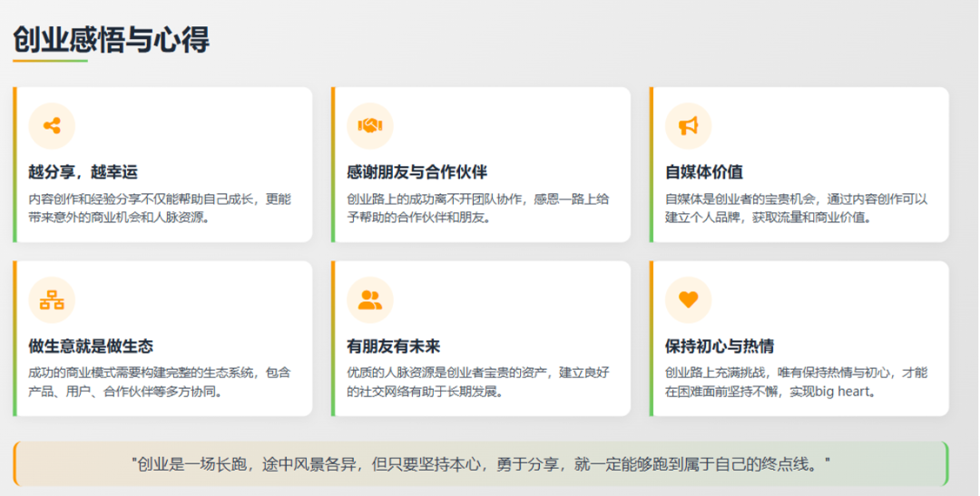Select the card title 感谢朋友与合作伙伴

(416, 171)
